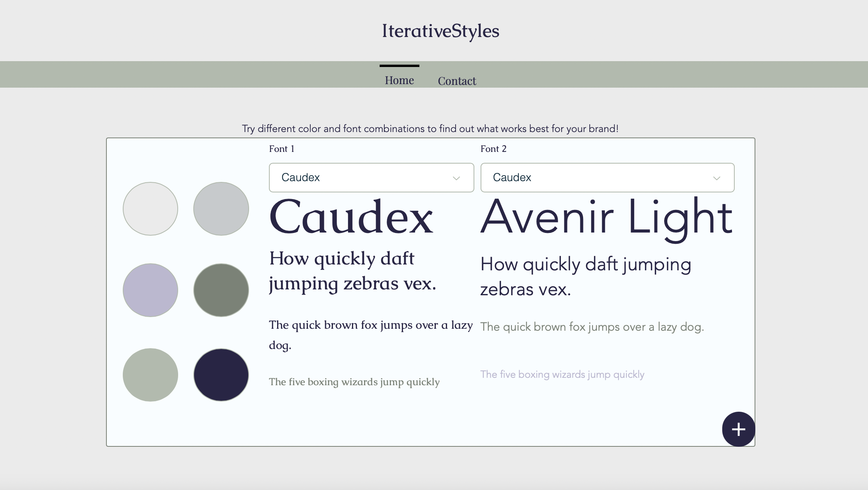Select the light gray color swatch
Image resolution: width=868 pixels, height=490 pixels.
150,209
